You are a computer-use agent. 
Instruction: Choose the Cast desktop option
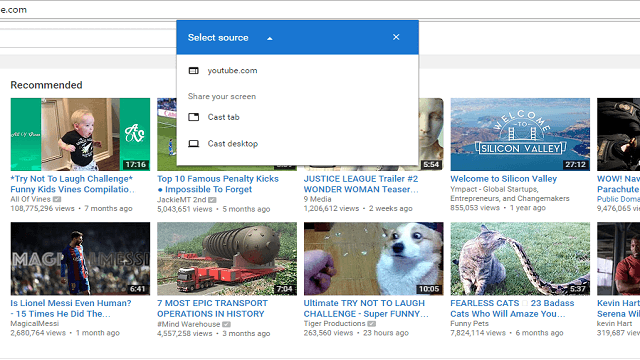tap(298, 144)
